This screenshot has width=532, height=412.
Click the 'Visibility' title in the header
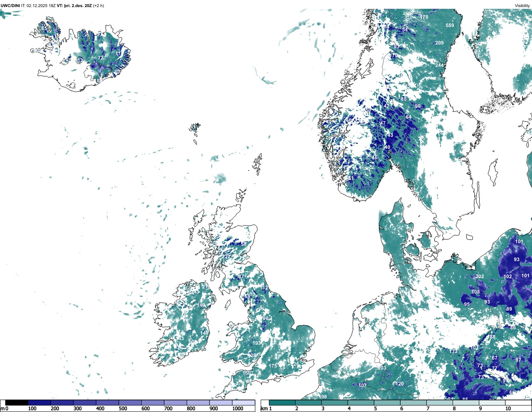click(x=522, y=5)
